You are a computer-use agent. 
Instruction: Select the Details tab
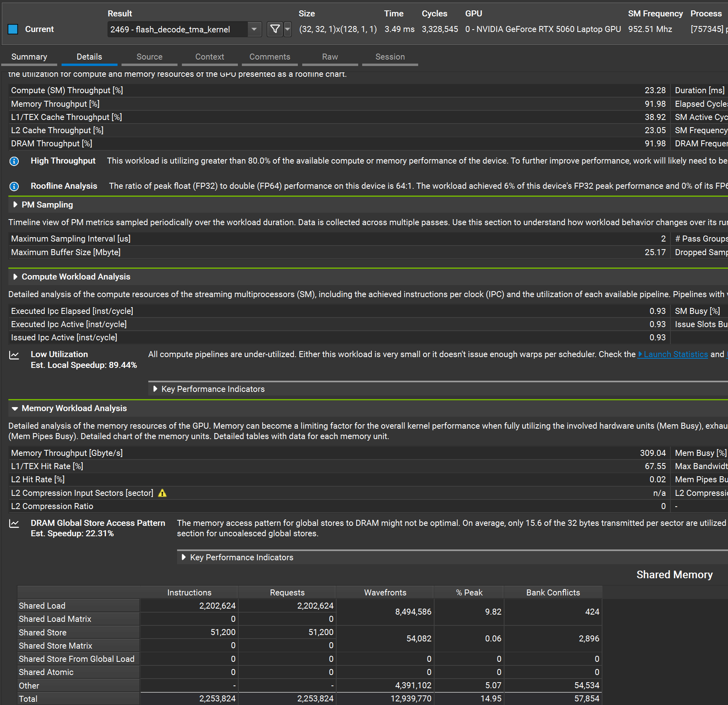tap(89, 57)
